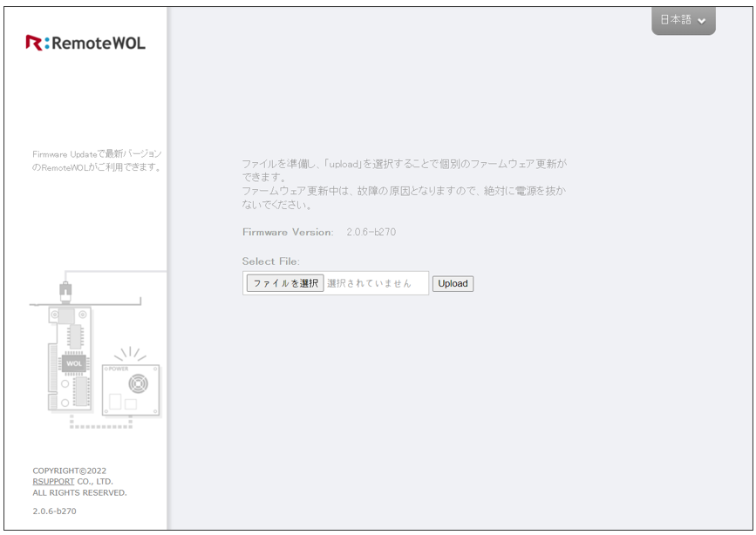Click the Select File: label
This screenshot has height=535, width=756.
pyautogui.click(x=270, y=261)
